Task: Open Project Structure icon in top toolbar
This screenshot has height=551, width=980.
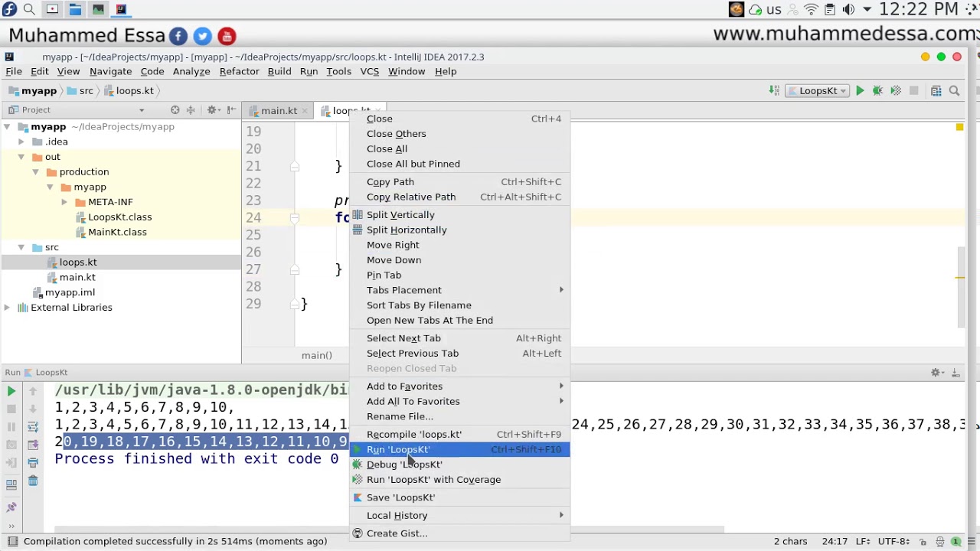Action: [x=936, y=91]
